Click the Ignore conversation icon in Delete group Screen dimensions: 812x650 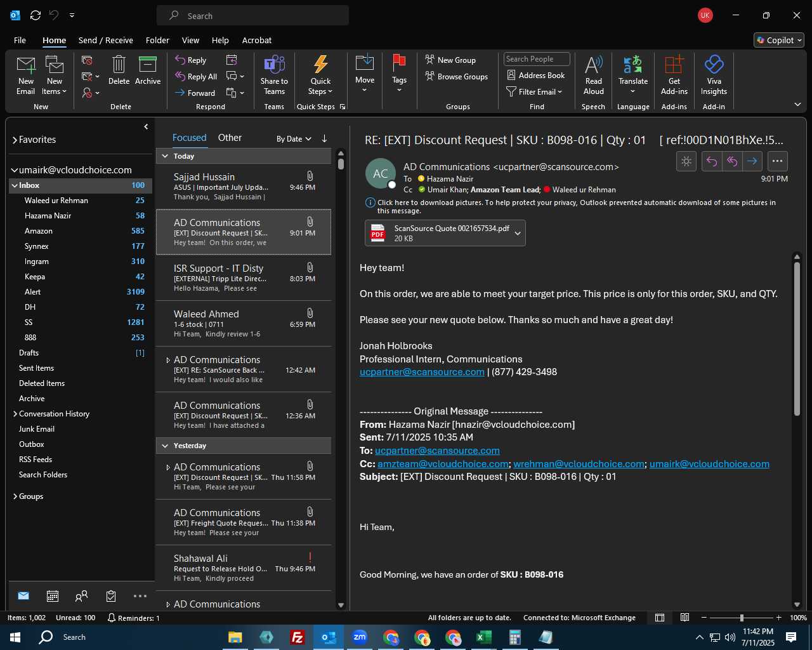[x=88, y=60]
